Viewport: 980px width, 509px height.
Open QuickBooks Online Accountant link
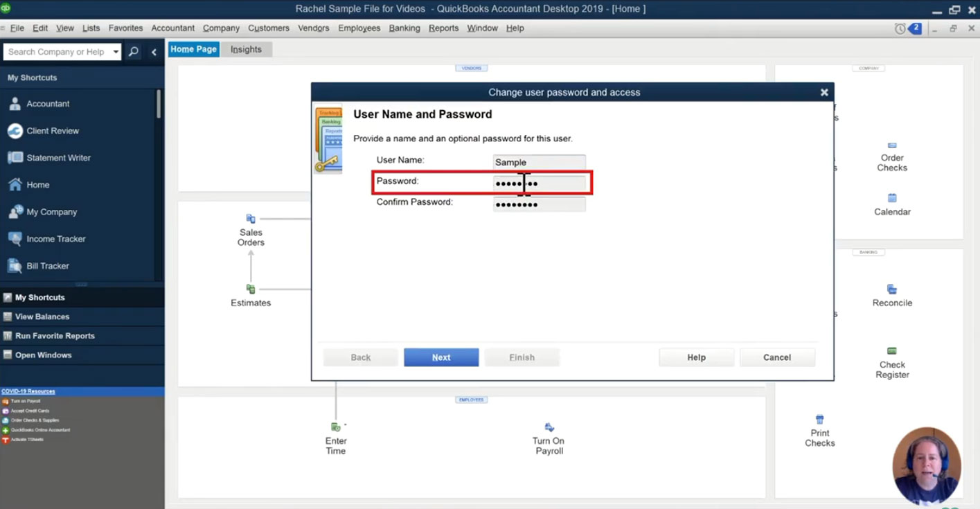tap(40, 430)
